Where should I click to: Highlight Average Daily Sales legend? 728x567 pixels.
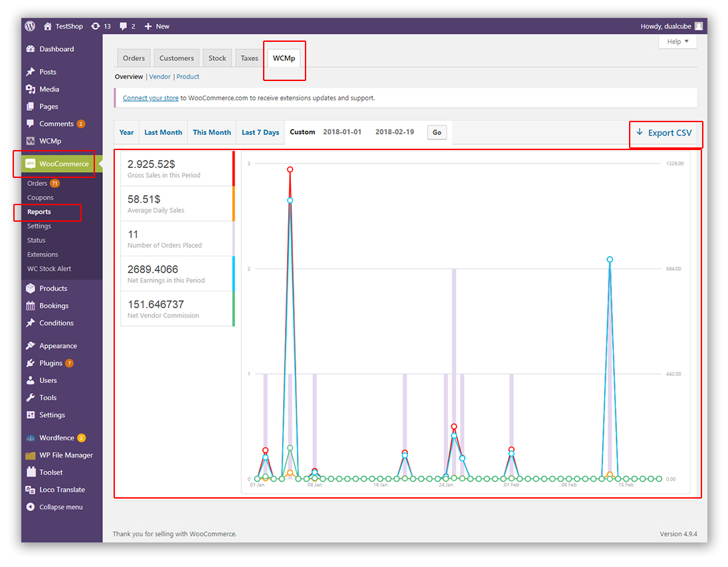(x=178, y=204)
